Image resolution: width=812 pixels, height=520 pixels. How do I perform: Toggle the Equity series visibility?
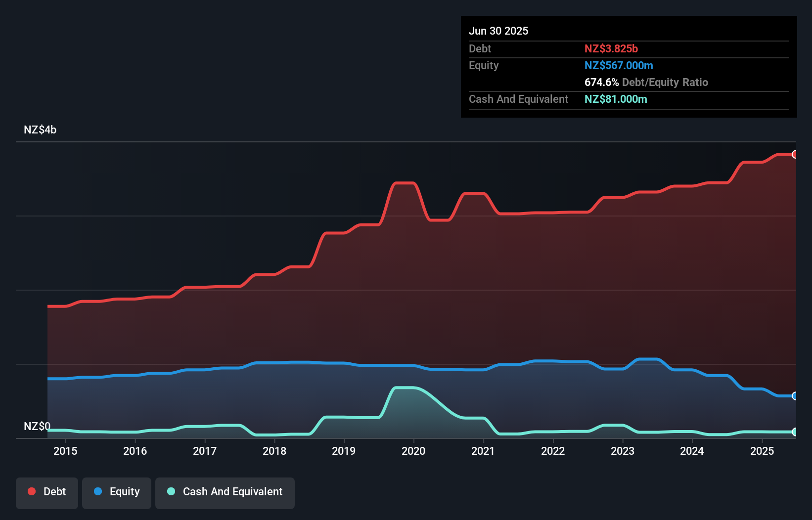coord(117,491)
